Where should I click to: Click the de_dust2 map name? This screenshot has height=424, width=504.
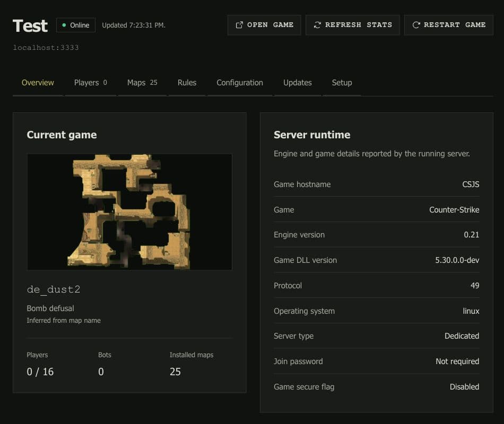coord(54,289)
